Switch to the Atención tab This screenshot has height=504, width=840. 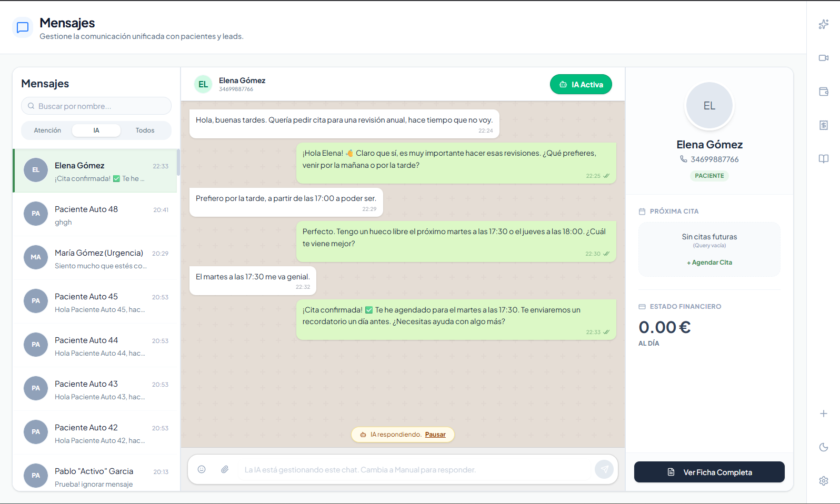(47, 130)
